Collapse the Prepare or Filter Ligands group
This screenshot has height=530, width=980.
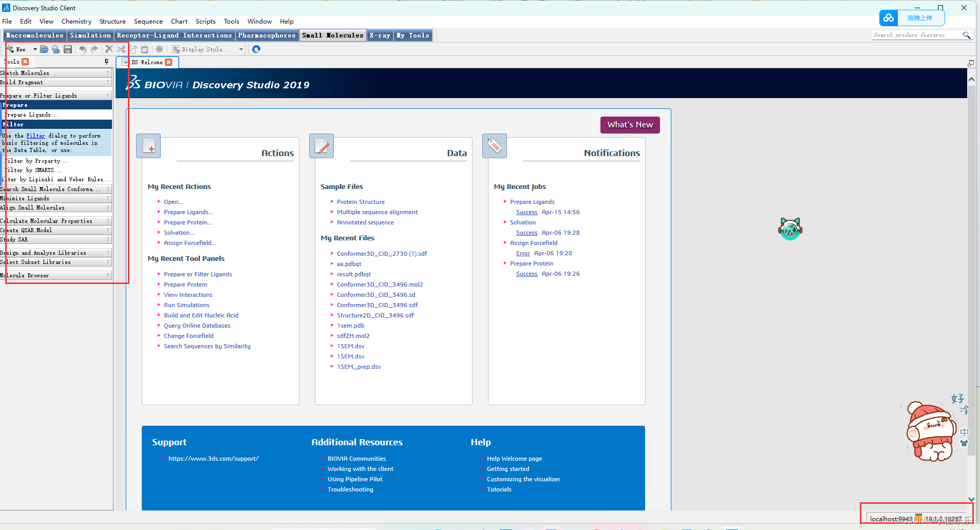tap(55, 96)
